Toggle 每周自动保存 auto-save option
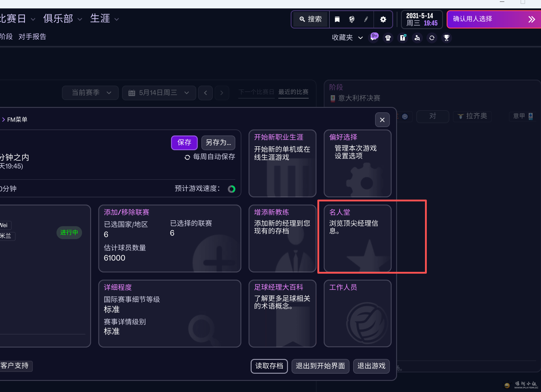The height and width of the screenshot is (392, 541). pos(210,157)
